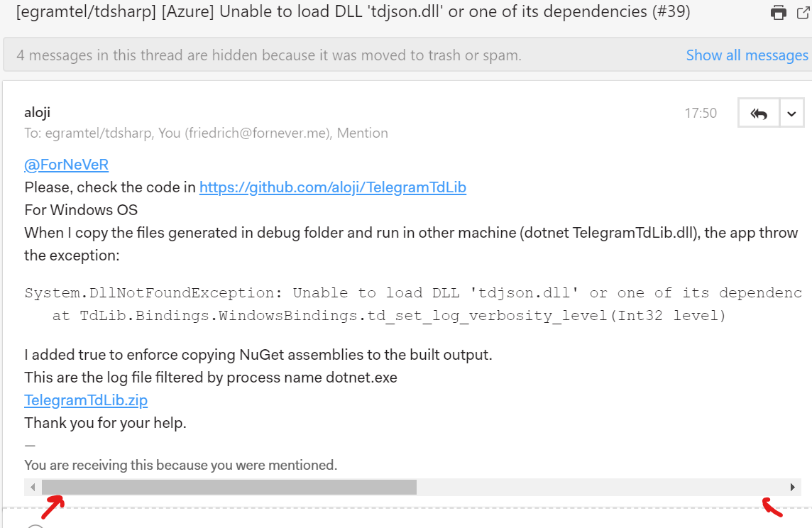812x528 pixels.
Task: Open the GitHub TelegramTdLib repository link
Action: tap(332, 187)
